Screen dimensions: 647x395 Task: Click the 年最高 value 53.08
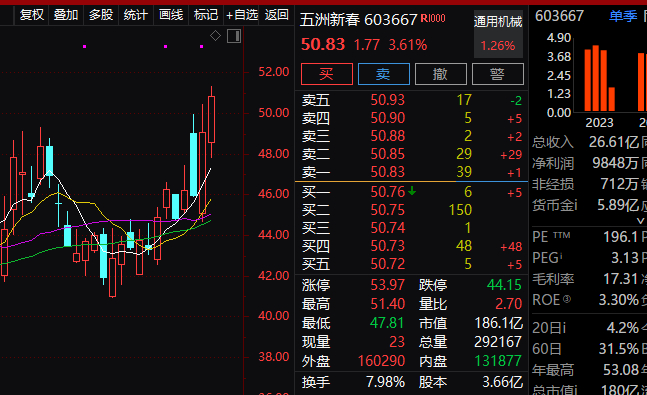(621, 370)
